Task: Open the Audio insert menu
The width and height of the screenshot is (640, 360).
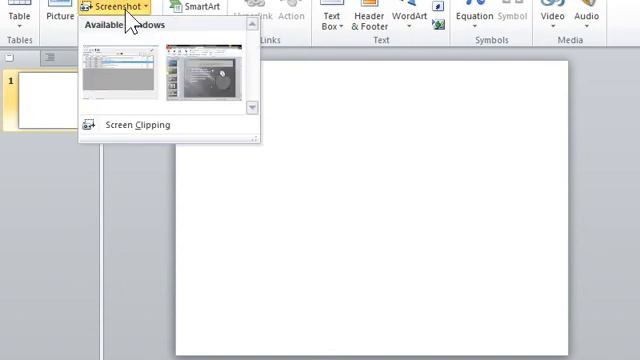Action: [587, 16]
